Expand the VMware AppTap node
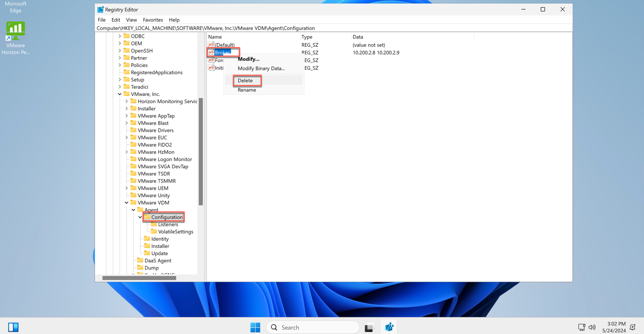 (x=127, y=116)
